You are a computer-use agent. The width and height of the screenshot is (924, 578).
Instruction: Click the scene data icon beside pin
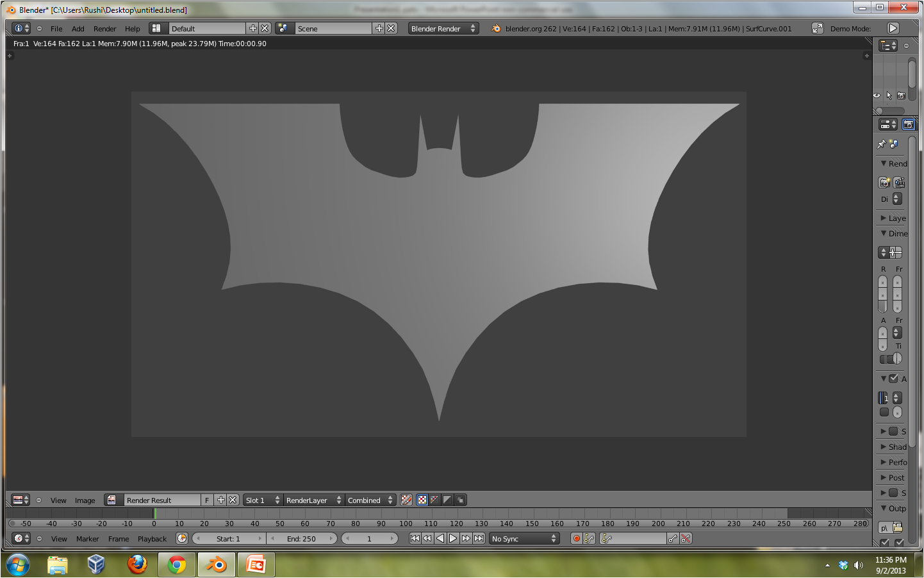tap(895, 144)
